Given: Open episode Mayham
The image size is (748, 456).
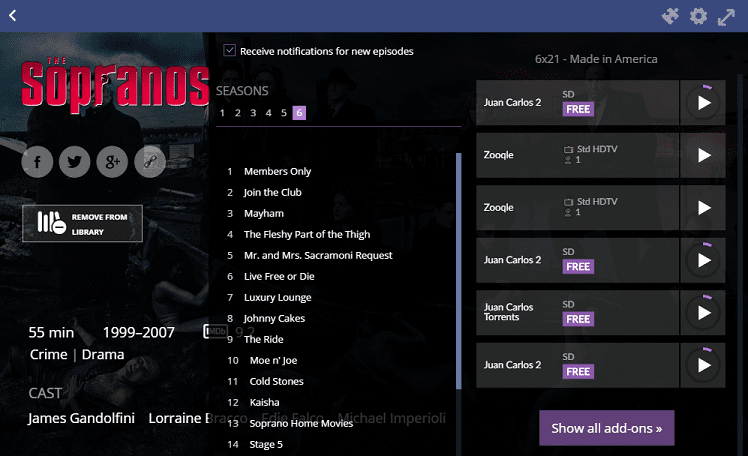Looking at the screenshot, I should pos(264,213).
